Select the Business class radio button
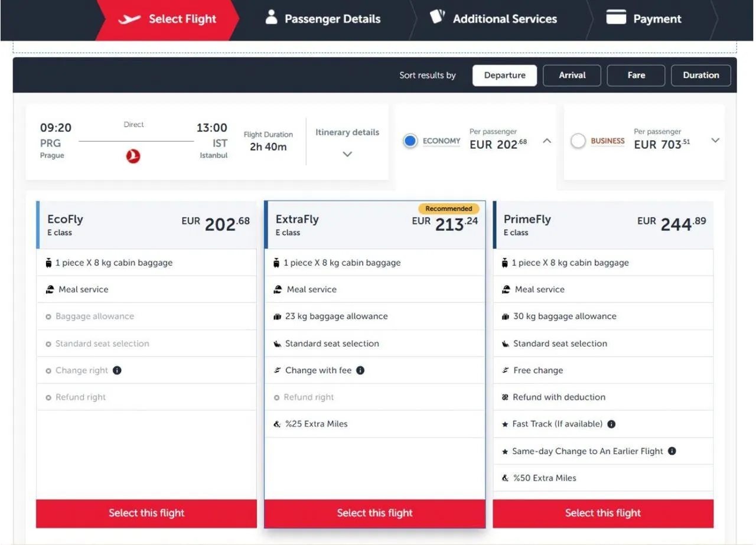The width and height of the screenshot is (756, 545). [x=578, y=141]
